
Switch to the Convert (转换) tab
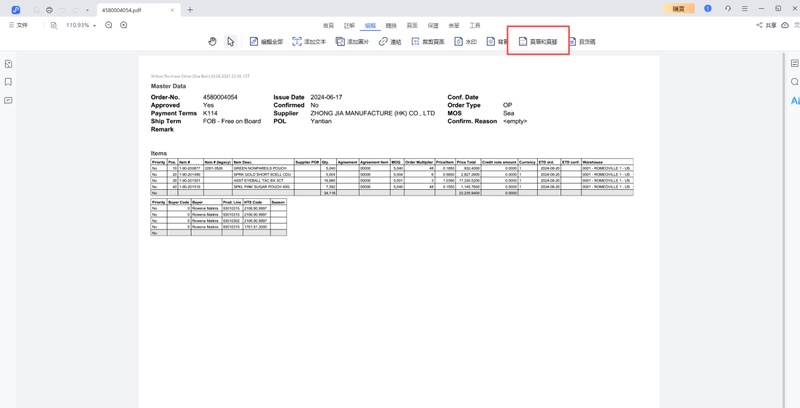(x=391, y=26)
